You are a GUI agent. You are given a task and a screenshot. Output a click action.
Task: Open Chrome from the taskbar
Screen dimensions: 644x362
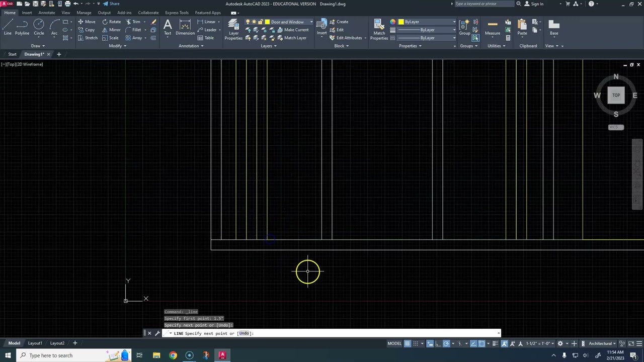[x=173, y=355]
